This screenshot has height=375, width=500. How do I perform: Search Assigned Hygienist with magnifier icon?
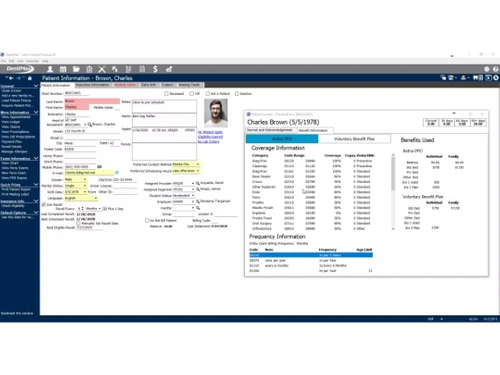point(198,189)
